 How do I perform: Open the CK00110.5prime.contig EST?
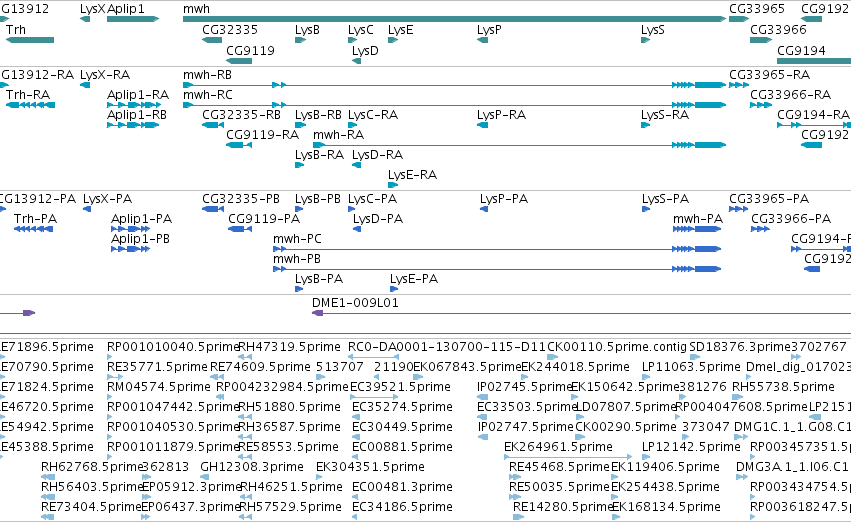552,357
